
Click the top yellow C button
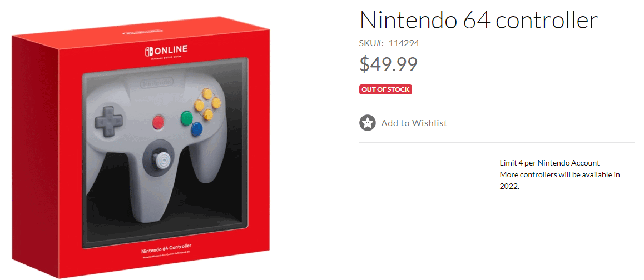[207, 95]
